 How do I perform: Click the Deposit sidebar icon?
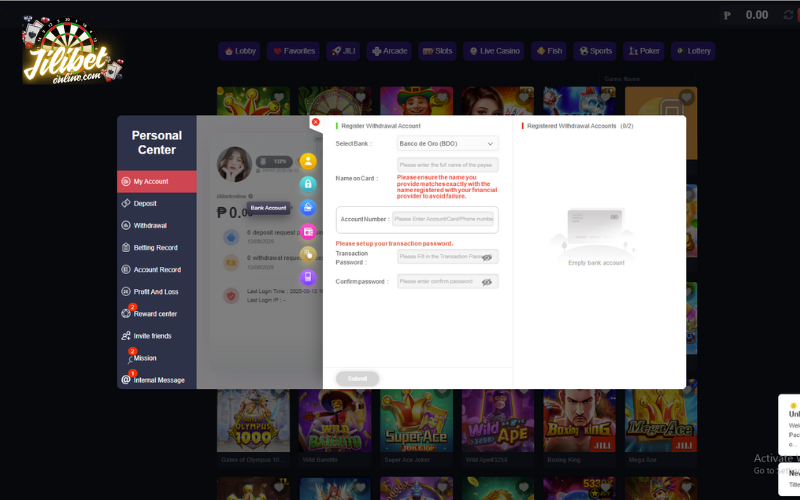126,203
